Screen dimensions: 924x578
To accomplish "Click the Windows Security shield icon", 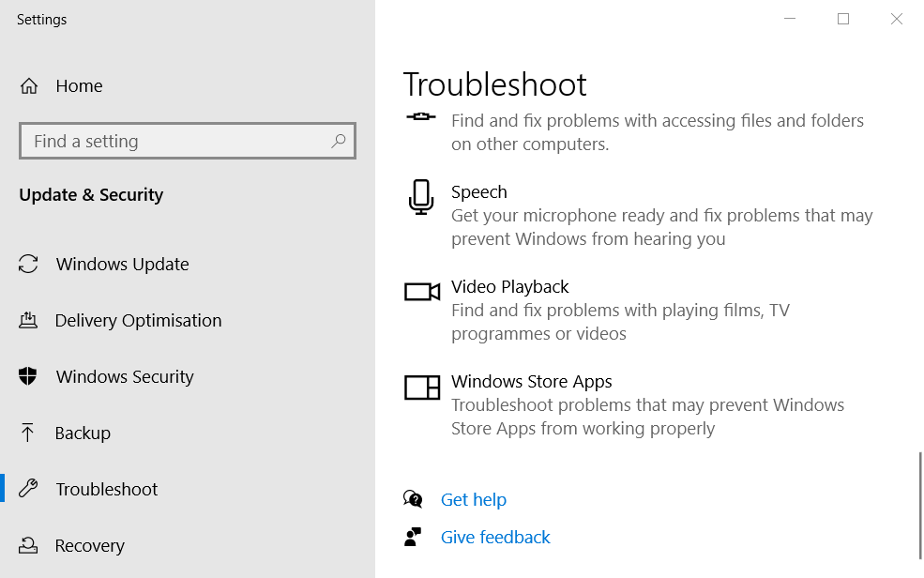I will 28,376.
